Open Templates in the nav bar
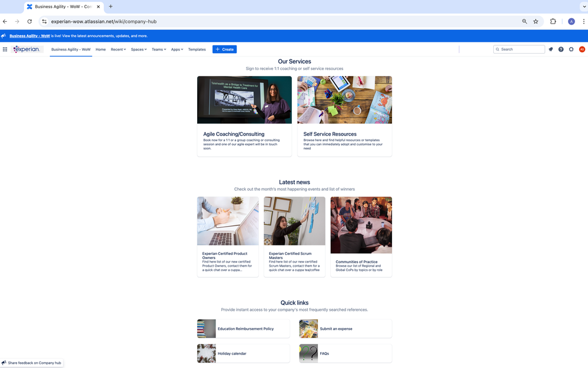 pyautogui.click(x=197, y=49)
